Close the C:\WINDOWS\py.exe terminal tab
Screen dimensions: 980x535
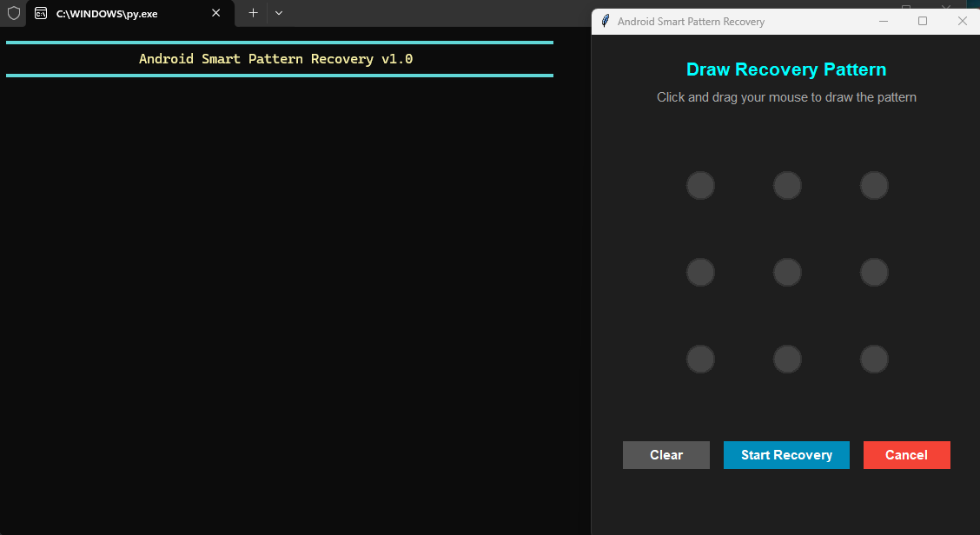click(215, 13)
